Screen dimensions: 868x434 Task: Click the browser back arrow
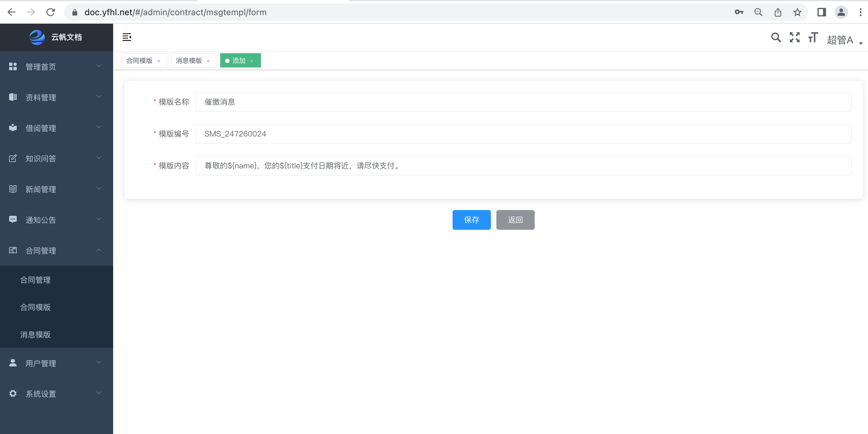(x=12, y=12)
